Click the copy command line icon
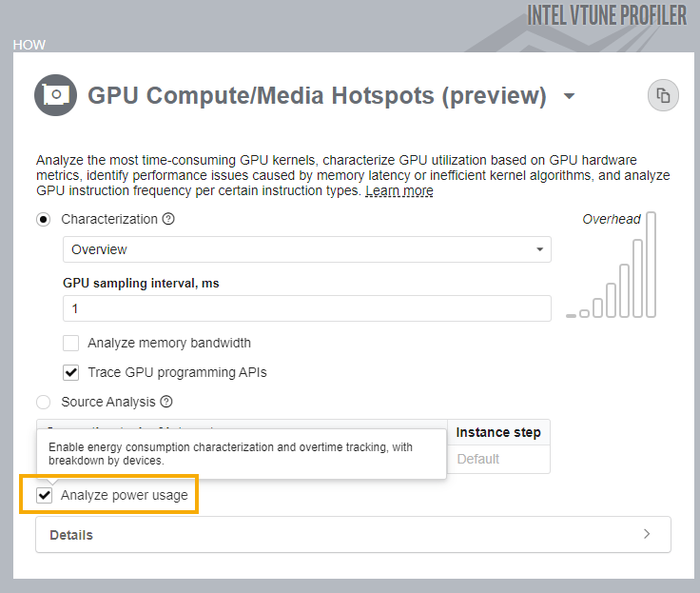 (664, 95)
